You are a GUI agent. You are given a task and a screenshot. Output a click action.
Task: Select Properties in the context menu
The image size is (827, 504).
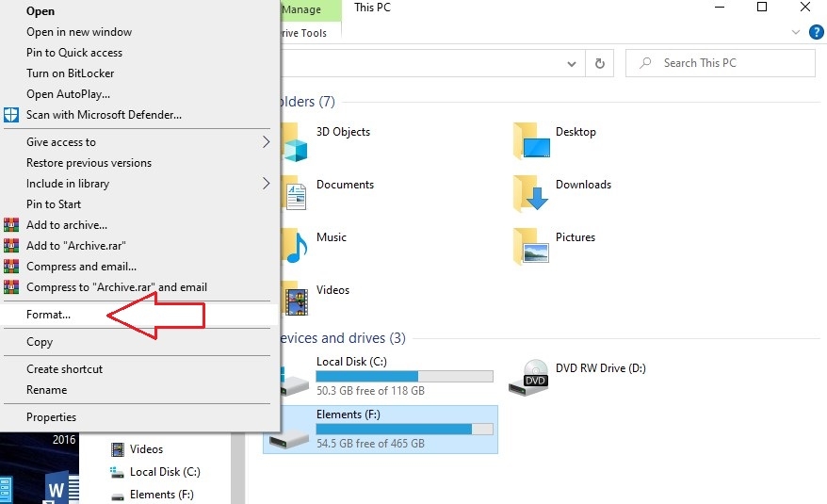click(51, 417)
